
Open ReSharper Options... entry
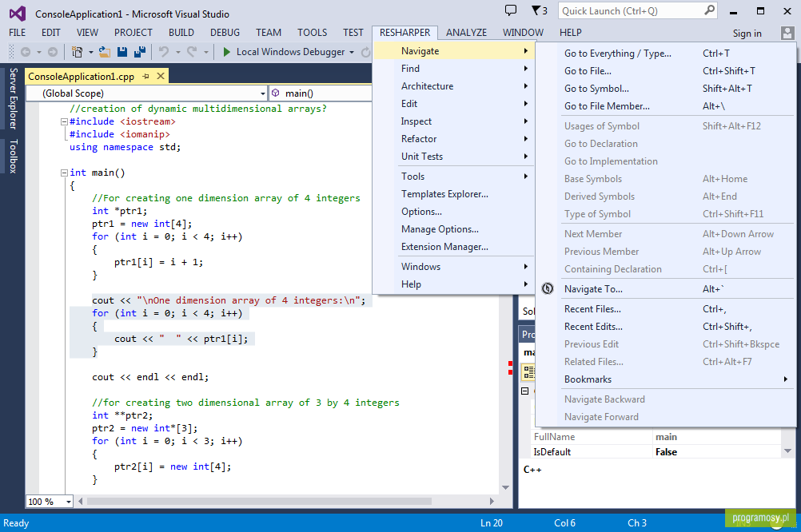(453, 212)
